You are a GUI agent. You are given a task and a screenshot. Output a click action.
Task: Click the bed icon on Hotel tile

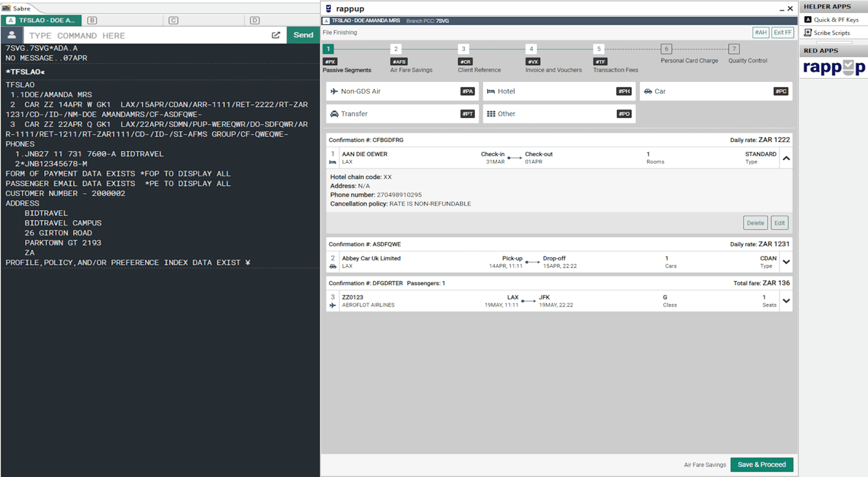click(x=491, y=92)
